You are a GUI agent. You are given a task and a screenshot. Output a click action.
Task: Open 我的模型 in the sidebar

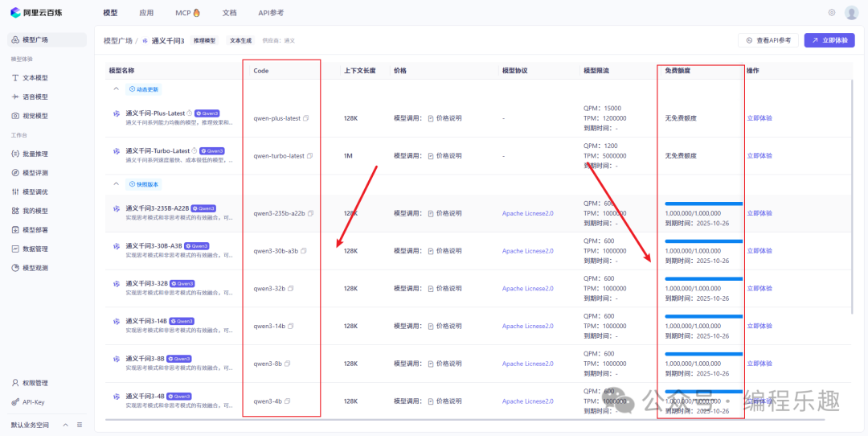click(47, 211)
